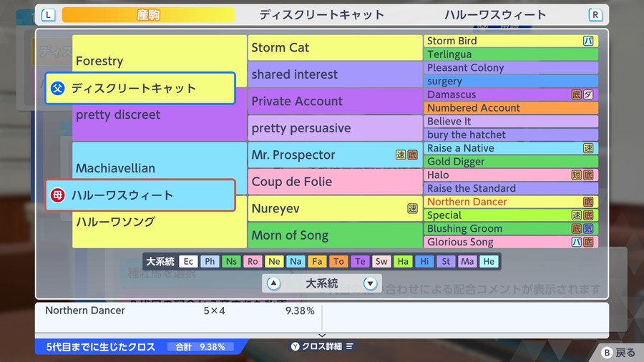Click the 底 icon on Blushing Groom

tap(577, 229)
